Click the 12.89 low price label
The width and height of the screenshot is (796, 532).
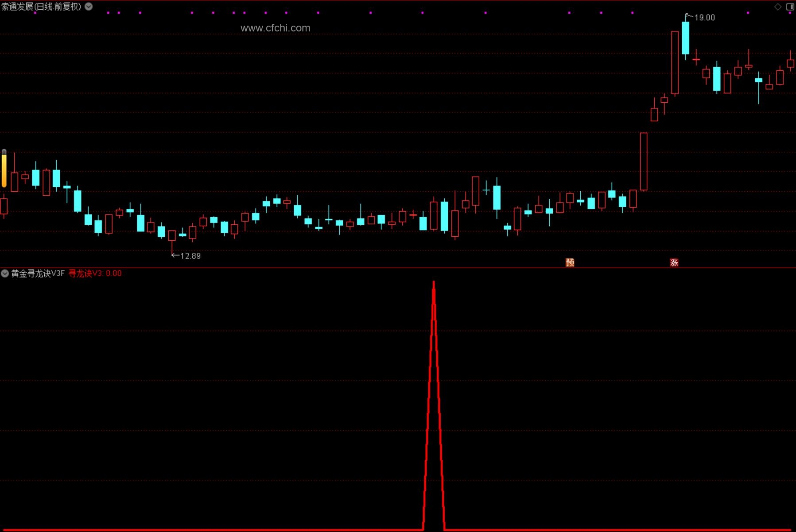[190, 256]
